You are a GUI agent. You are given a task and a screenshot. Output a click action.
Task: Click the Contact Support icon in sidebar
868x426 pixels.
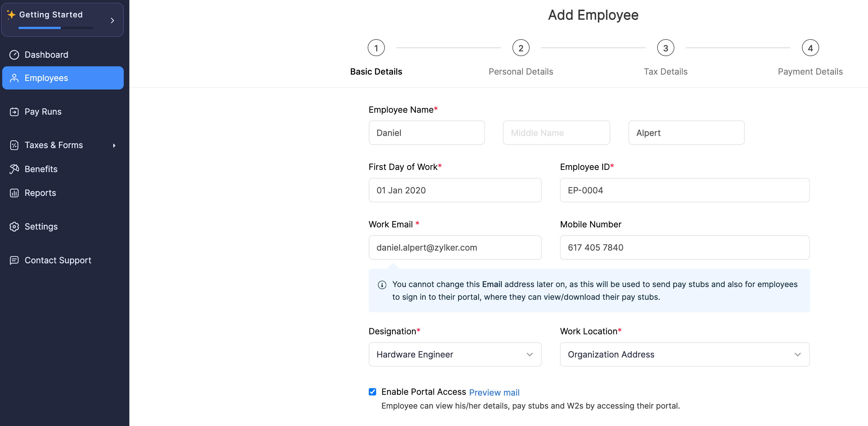click(x=14, y=260)
